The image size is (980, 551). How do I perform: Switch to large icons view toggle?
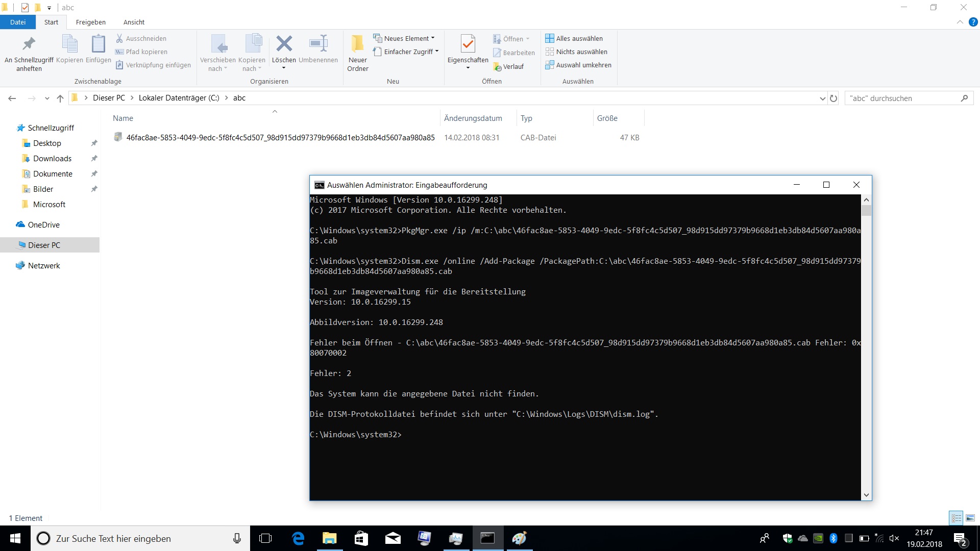click(970, 518)
